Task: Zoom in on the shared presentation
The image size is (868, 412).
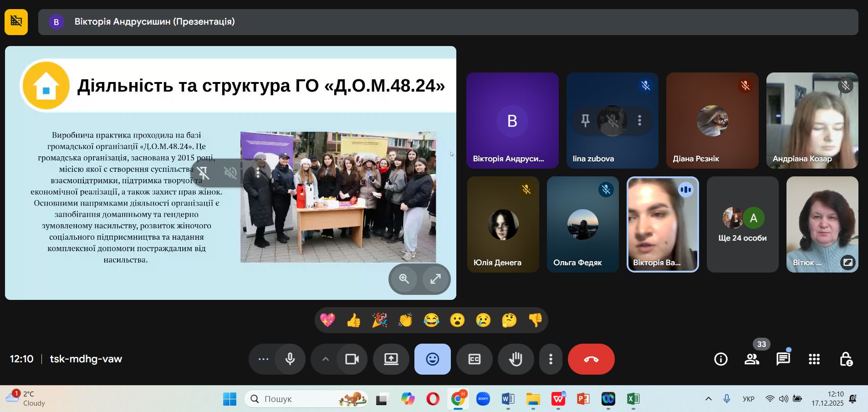Action: click(404, 279)
